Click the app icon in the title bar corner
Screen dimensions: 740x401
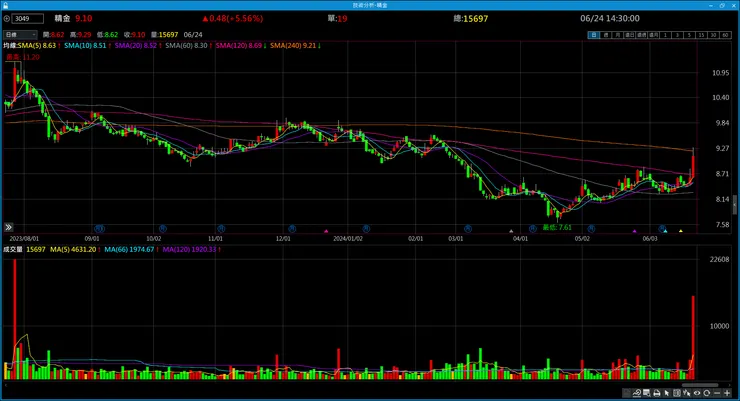click(5, 5)
